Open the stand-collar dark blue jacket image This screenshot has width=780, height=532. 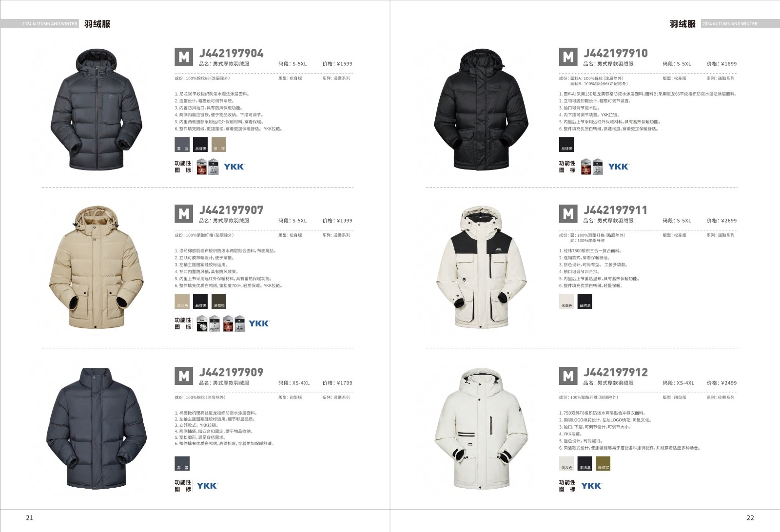(x=99, y=429)
